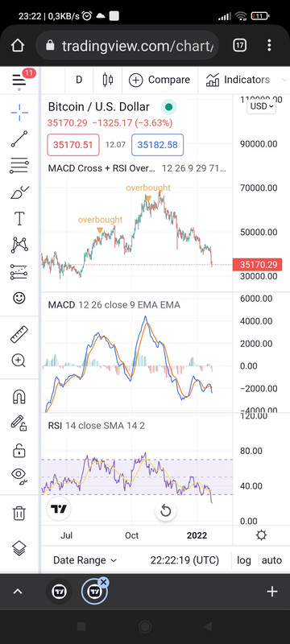Select the trend line drawing tool
This screenshot has height=644, width=290.
coord(19,138)
